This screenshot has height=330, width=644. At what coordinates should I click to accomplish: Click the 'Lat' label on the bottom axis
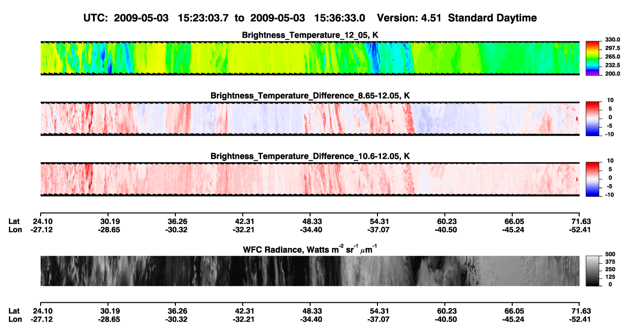[x=14, y=311]
